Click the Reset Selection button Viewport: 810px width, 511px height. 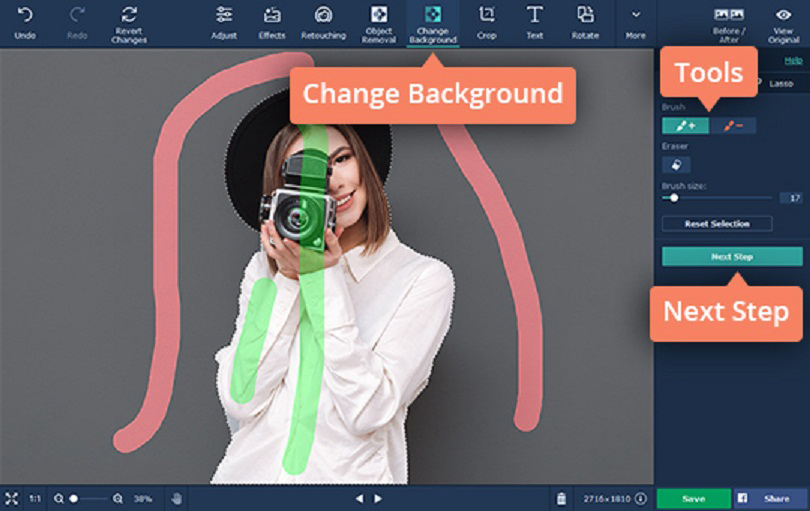(x=716, y=224)
